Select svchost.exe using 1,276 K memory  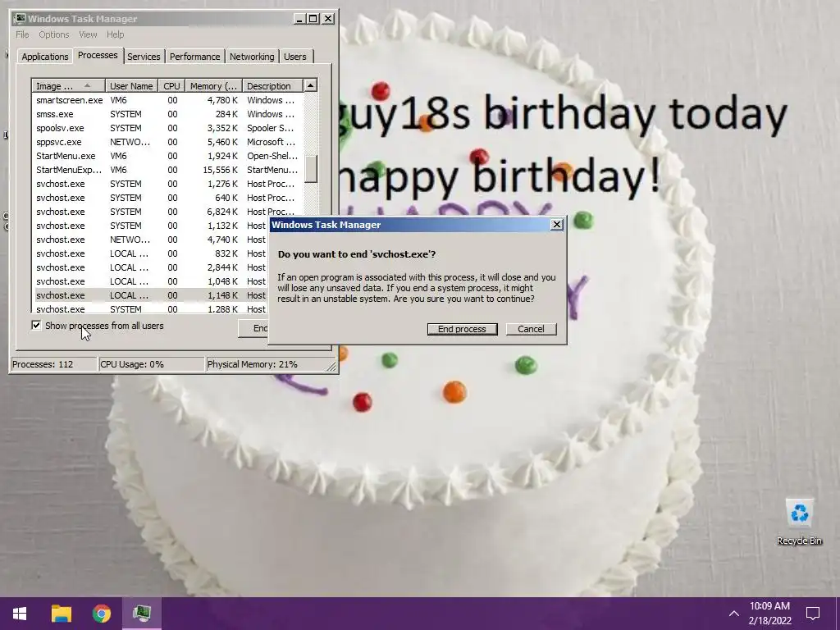[x=167, y=184]
